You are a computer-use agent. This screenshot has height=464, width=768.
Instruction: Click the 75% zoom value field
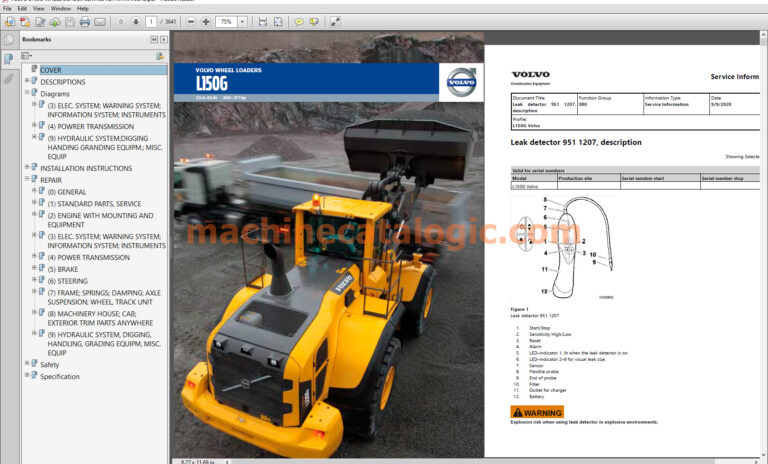point(226,22)
